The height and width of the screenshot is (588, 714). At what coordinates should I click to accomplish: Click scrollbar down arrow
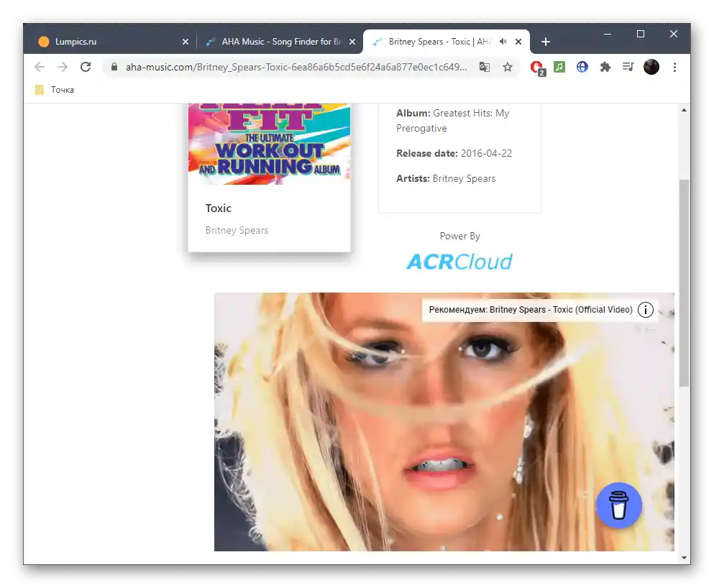coord(684,558)
